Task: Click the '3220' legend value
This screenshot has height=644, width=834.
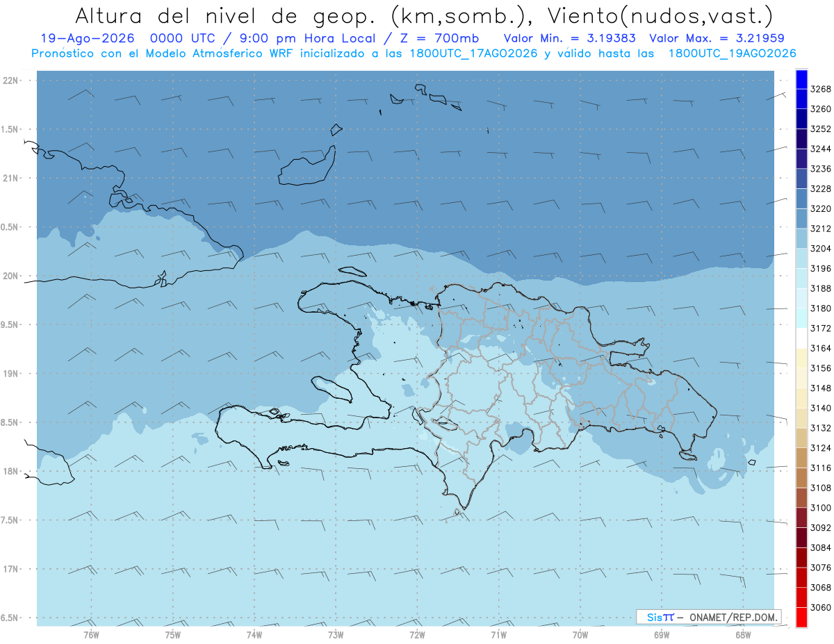Action: pyautogui.click(x=820, y=208)
